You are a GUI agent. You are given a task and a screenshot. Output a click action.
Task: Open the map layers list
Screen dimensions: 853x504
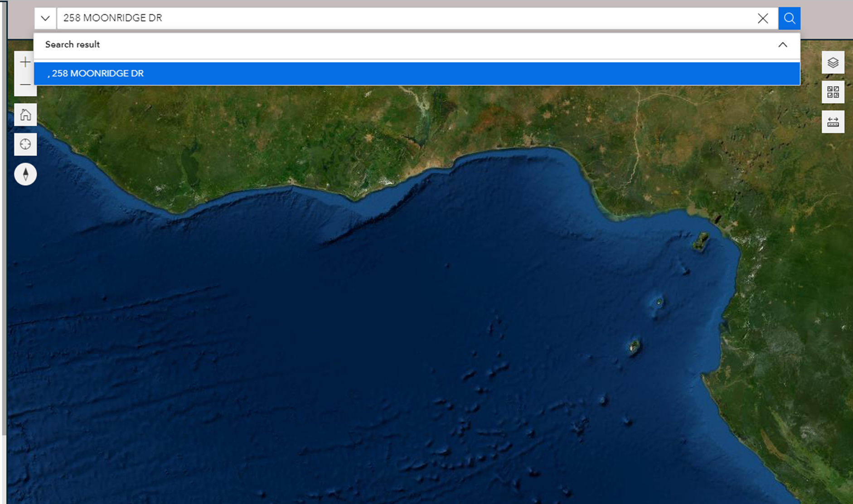pyautogui.click(x=833, y=62)
